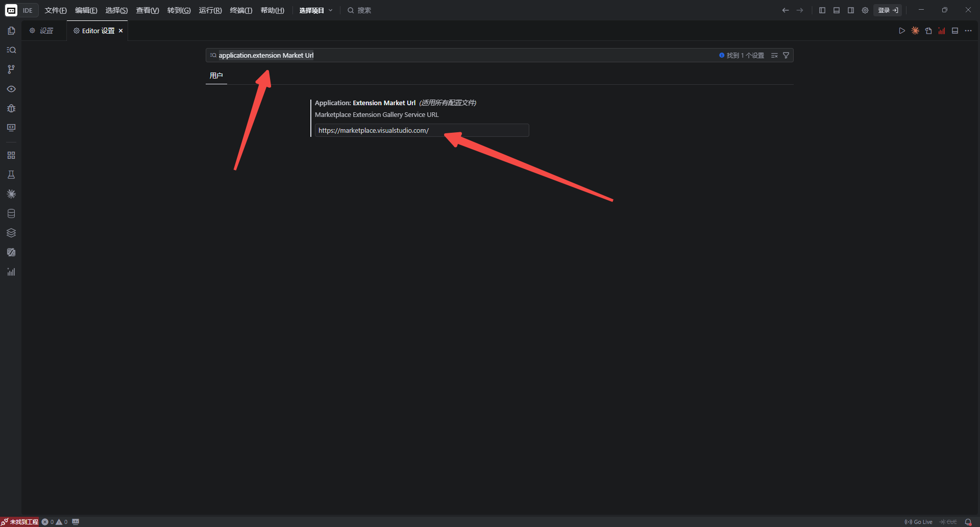This screenshot has height=527, width=980.
Task: Open the debug bug view in sidebar
Action: pos(11,108)
